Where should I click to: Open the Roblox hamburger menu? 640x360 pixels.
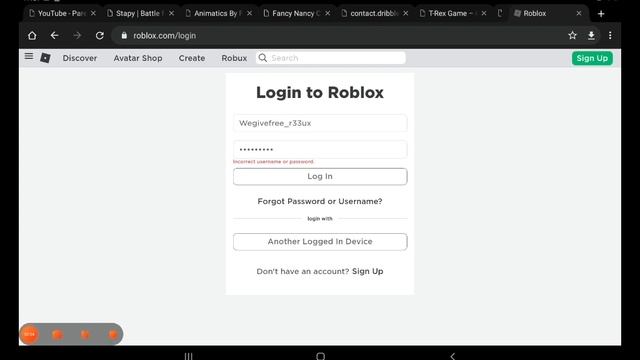pyautogui.click(x=29, y=56)
